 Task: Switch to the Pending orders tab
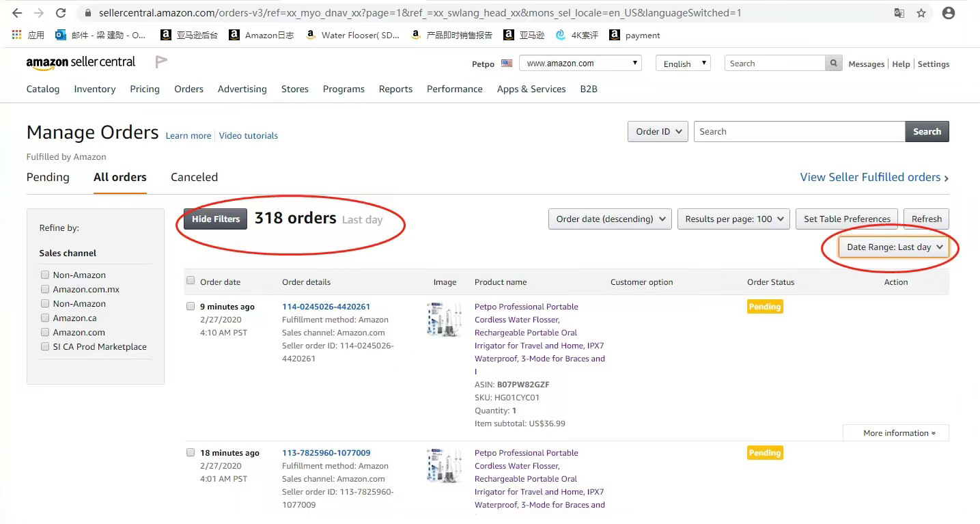pyautogui.click(x=48, y=177)
